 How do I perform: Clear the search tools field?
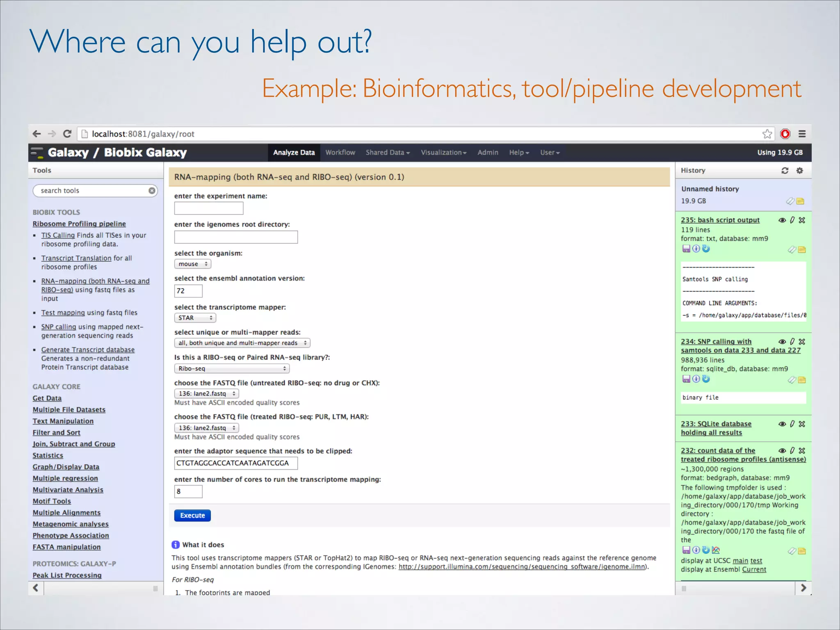[152, 191]
